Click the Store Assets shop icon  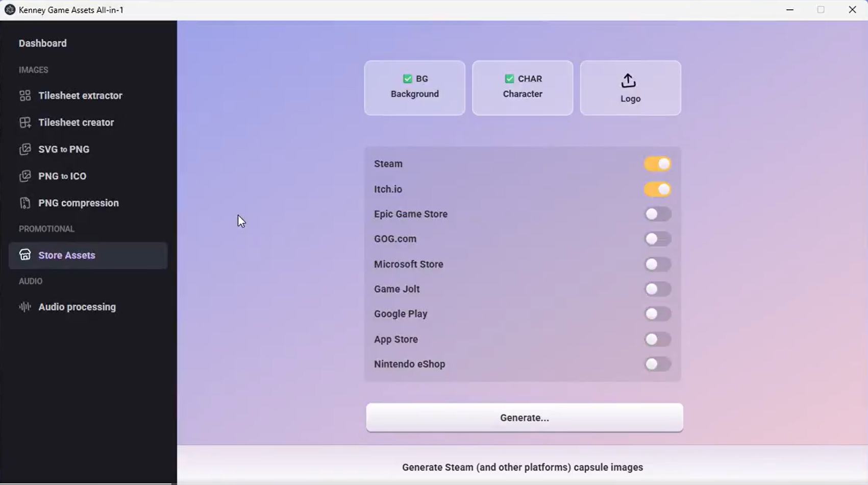(25, 255)
